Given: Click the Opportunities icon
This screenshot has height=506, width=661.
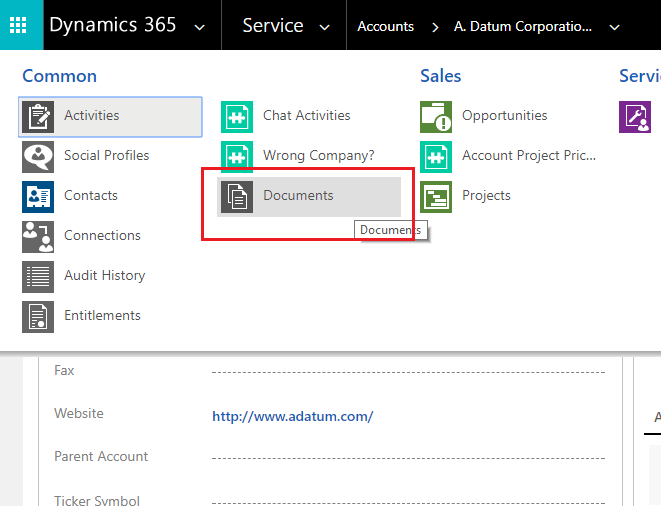Looking at the screenshot, I should pos(436,116).
